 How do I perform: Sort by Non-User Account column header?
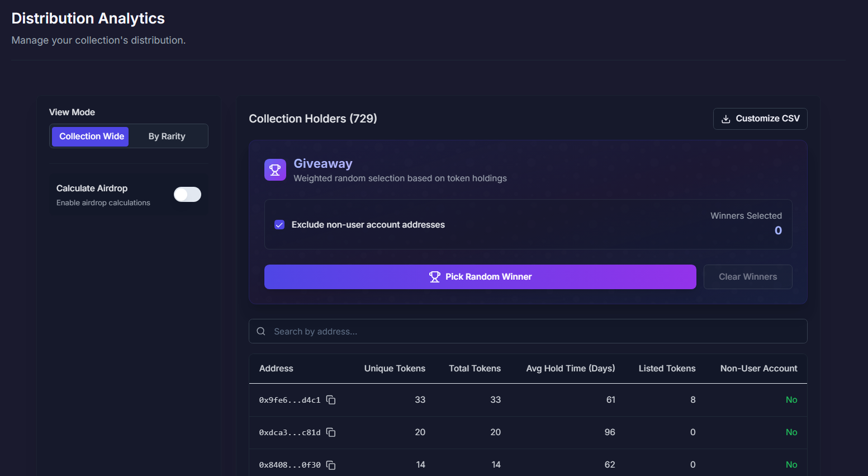758,369
